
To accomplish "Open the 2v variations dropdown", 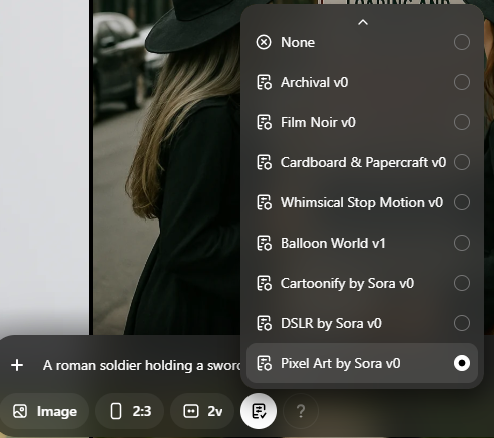I will click(202, 411).
